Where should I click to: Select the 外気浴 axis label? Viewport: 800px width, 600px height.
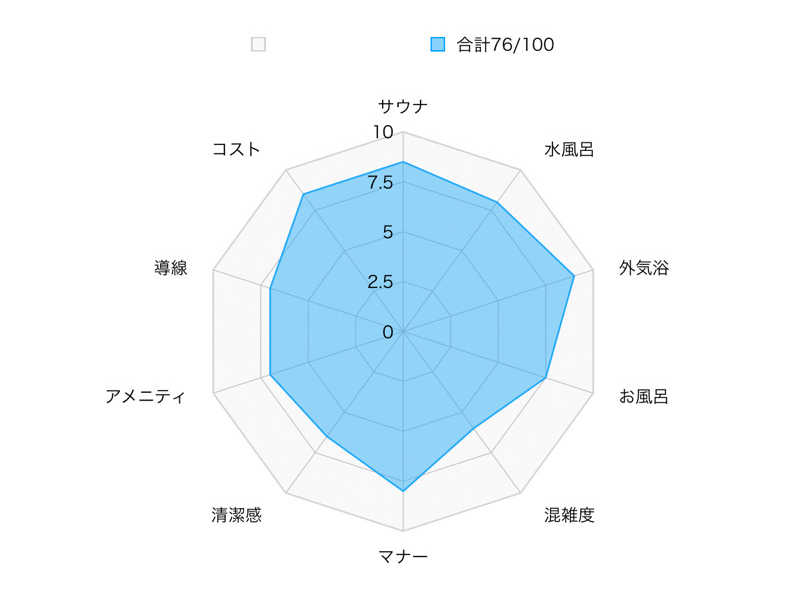[x=644, y=267]
